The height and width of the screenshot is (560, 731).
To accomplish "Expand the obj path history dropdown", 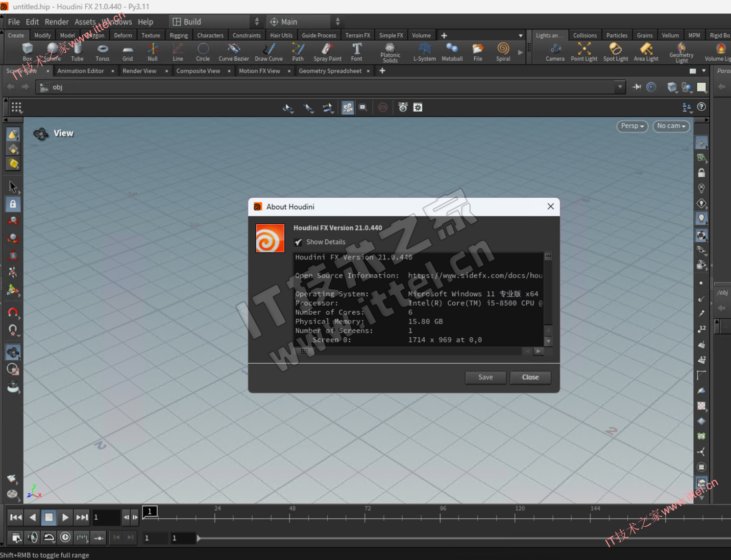I will (x=620, y=87).
